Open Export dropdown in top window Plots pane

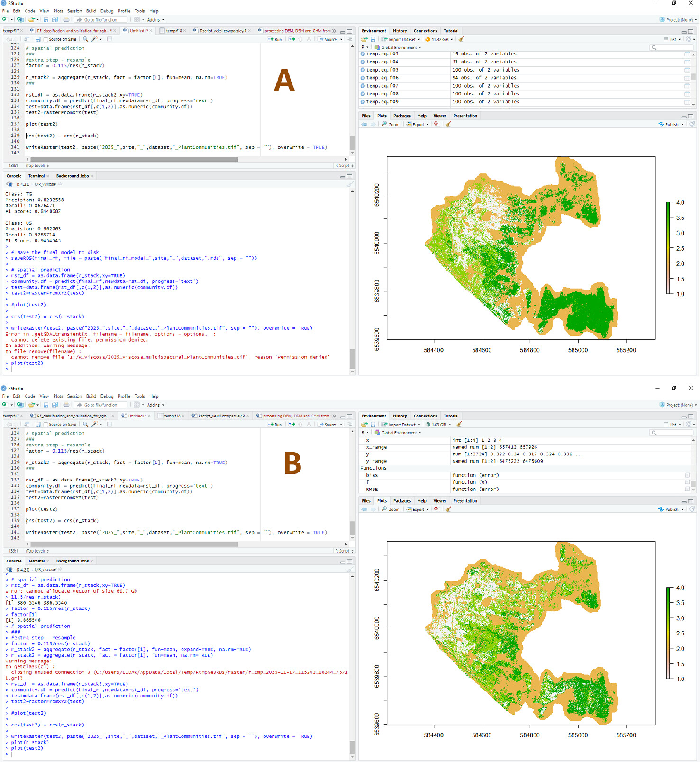[418, 124]
